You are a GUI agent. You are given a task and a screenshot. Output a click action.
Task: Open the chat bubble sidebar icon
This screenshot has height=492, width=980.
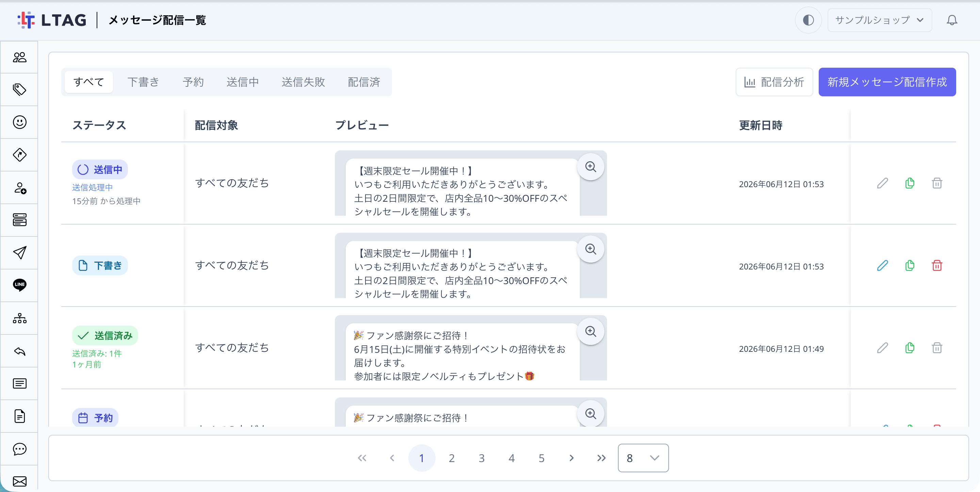tap(19, 449)
